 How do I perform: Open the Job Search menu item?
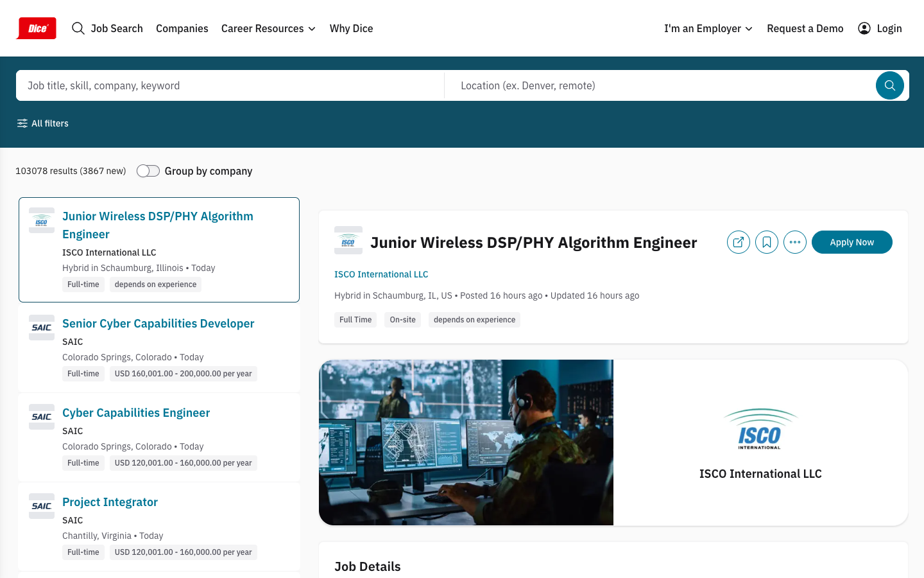coord(117,28)
